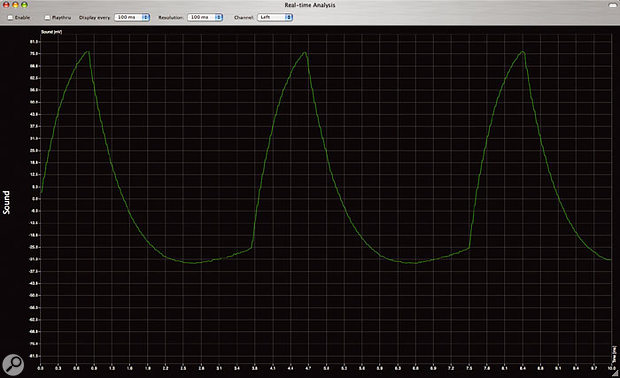Viewport: 620px width, 378px height.
Task: Minimize the window with the yellow button
Action: (x=15, y=5)
